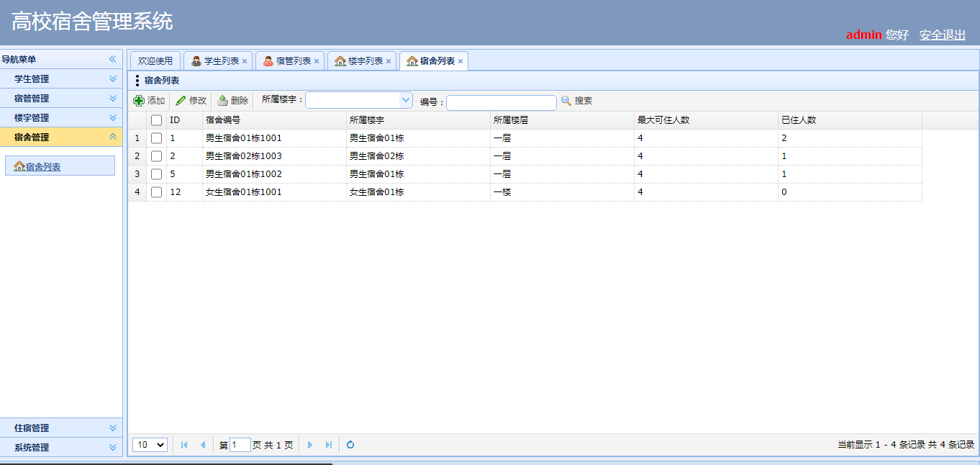Viewport: 980px width, 465px height.
Task: Click the magnifier Search (搜索) button
Action: pos(577,101)
